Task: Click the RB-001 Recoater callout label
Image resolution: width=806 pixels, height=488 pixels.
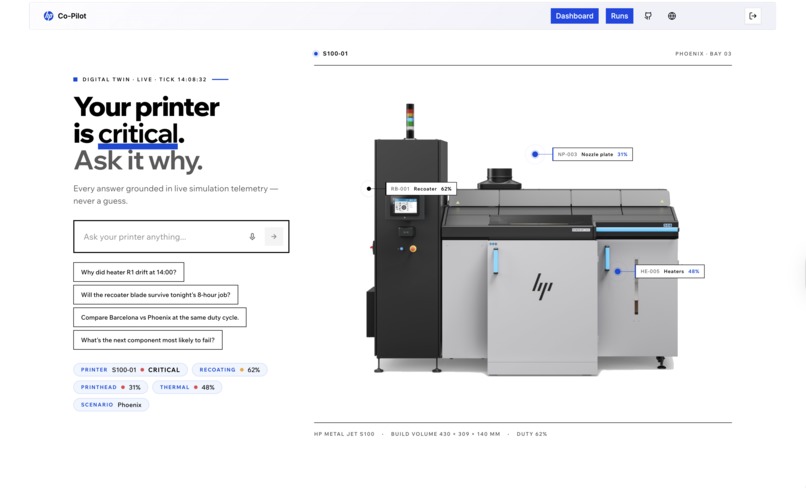Action: coord(421,189)
